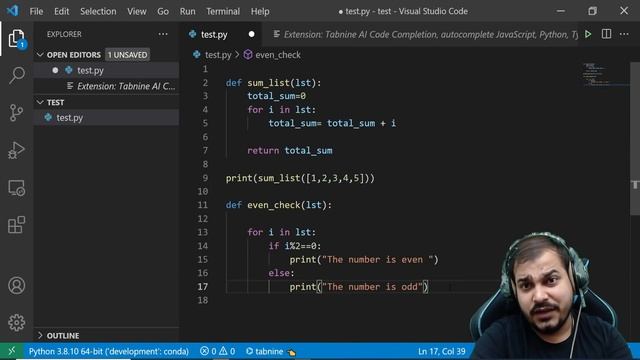
Task: Click the errors and warnings status item
Action: tap(218, 351)
